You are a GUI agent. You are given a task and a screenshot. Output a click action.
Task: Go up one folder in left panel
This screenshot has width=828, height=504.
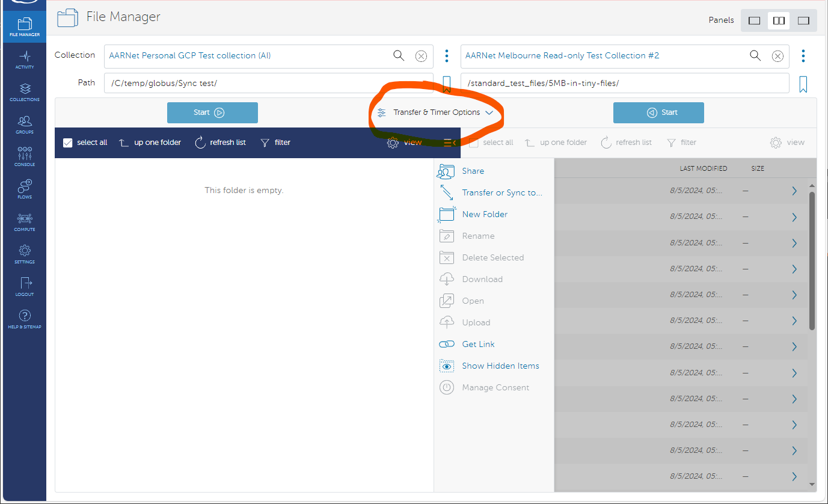pyautogui.click(x=150, y=143)
